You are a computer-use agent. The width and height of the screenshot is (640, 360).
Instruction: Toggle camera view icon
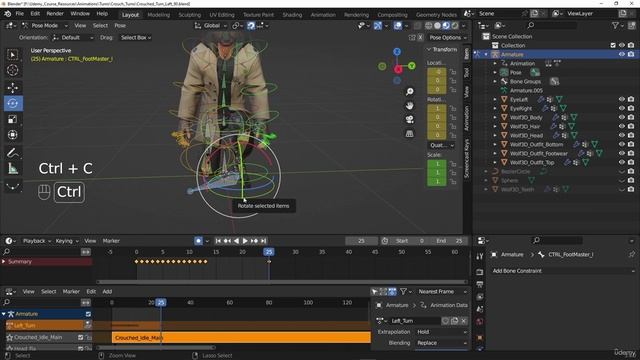coord(409,120)
